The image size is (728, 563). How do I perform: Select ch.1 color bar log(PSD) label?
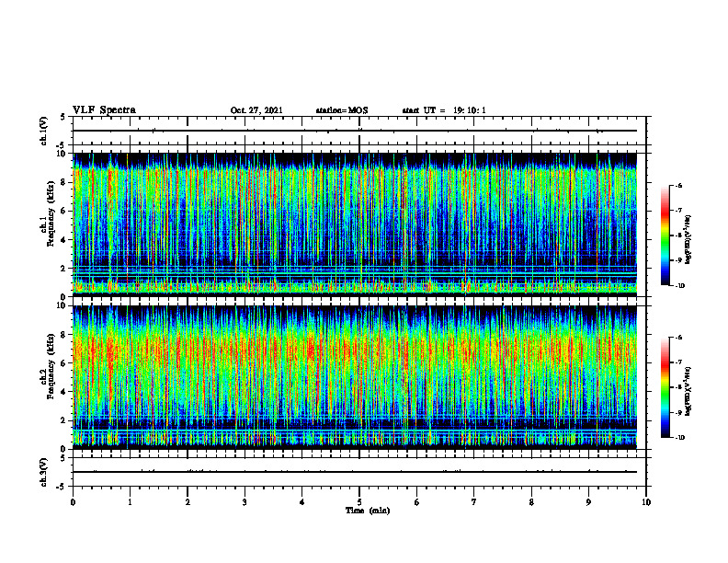click(x=688, y=240)
